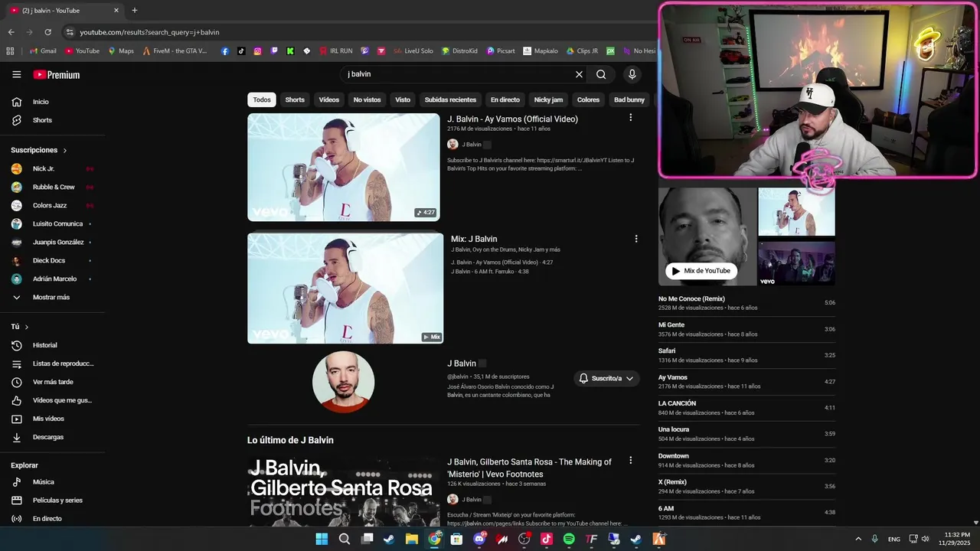Screen dimensions: 980x551
Task: Select the Shorts filter chip
Action: tap(295, 99)
